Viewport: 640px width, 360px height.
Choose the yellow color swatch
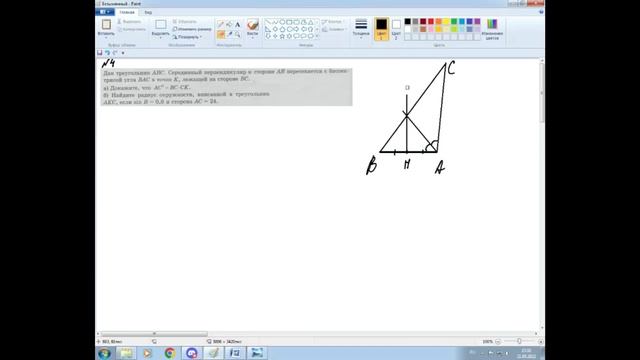click(446, 22)
